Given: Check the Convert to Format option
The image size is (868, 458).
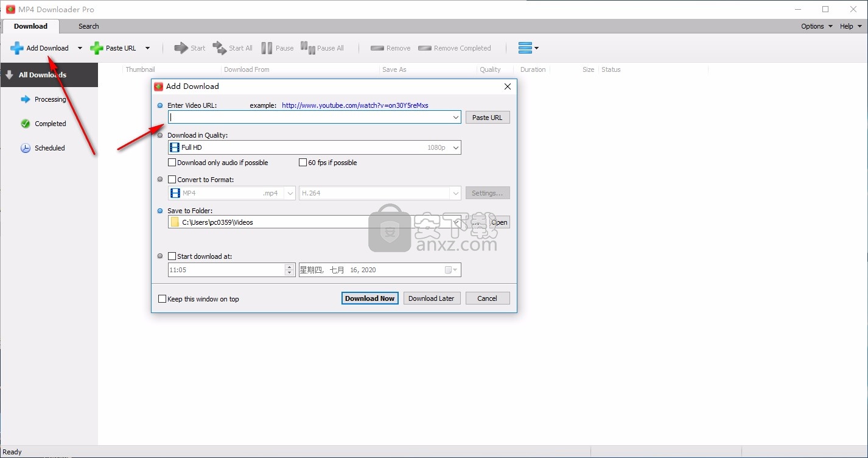Looking at the screenshot, I should [172, 180].
